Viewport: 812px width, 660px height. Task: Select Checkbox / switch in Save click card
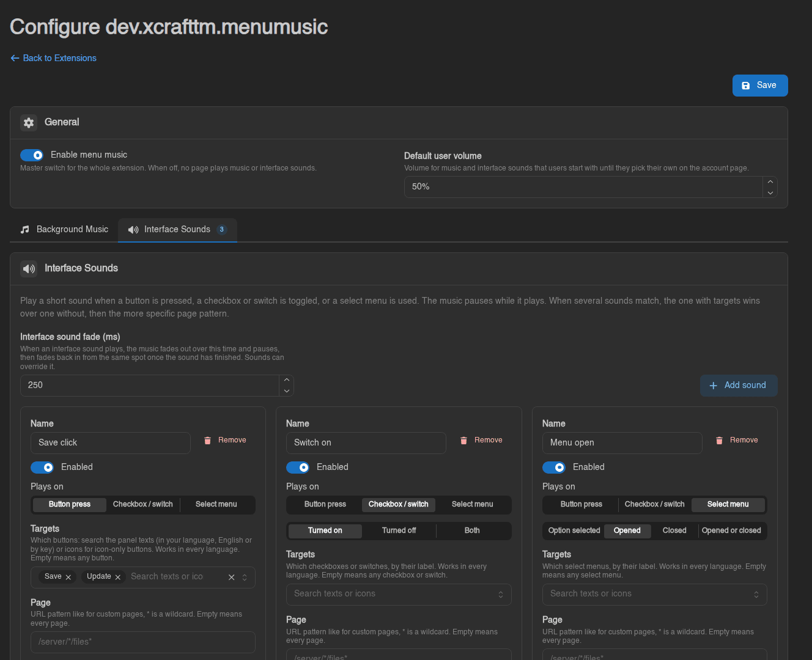coord(143,505)
